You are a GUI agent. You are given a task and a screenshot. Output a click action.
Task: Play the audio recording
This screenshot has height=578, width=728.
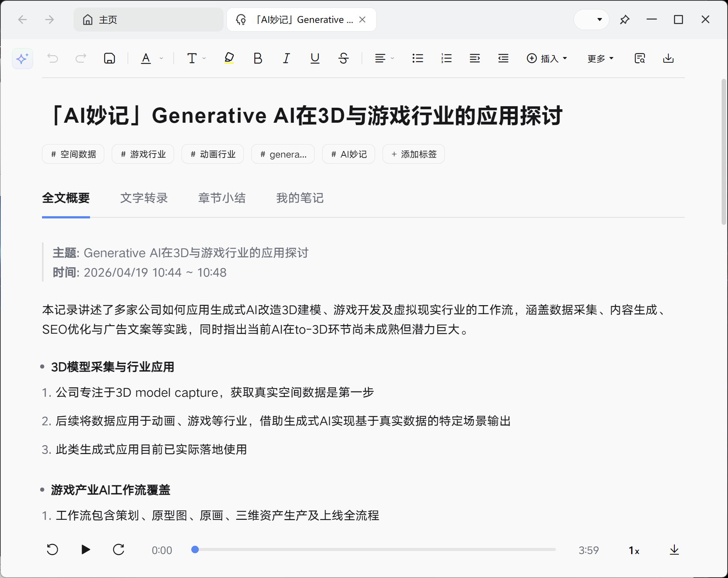coord(86,549)
